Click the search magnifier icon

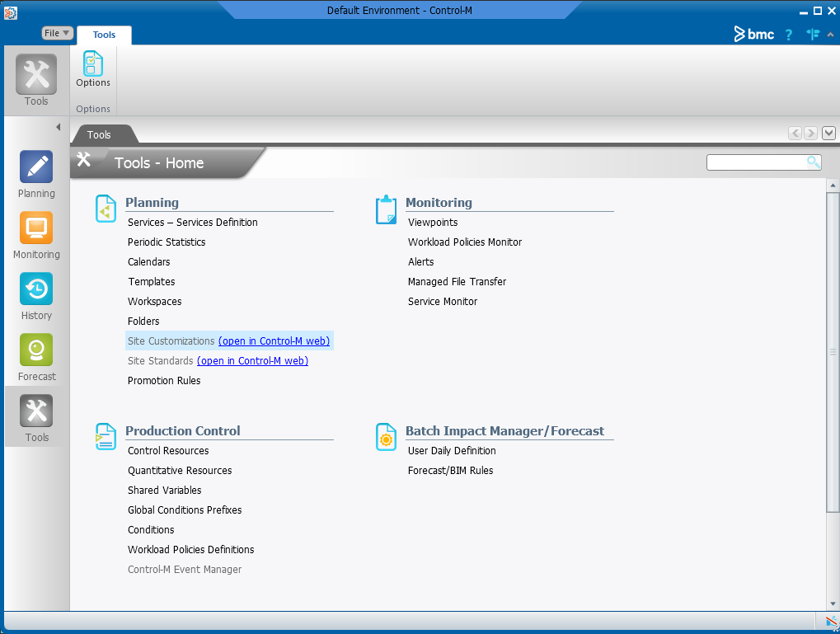click(814, 162)
